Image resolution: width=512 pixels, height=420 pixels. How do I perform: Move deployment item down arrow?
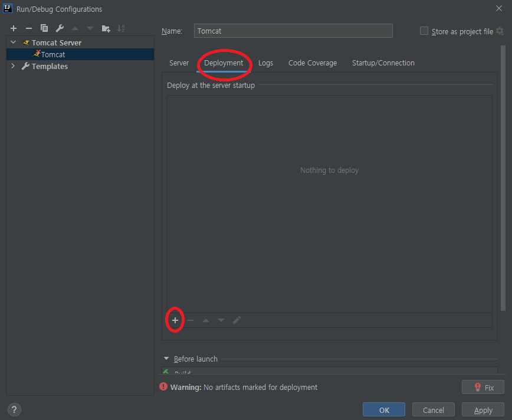[x=221, y=320]
